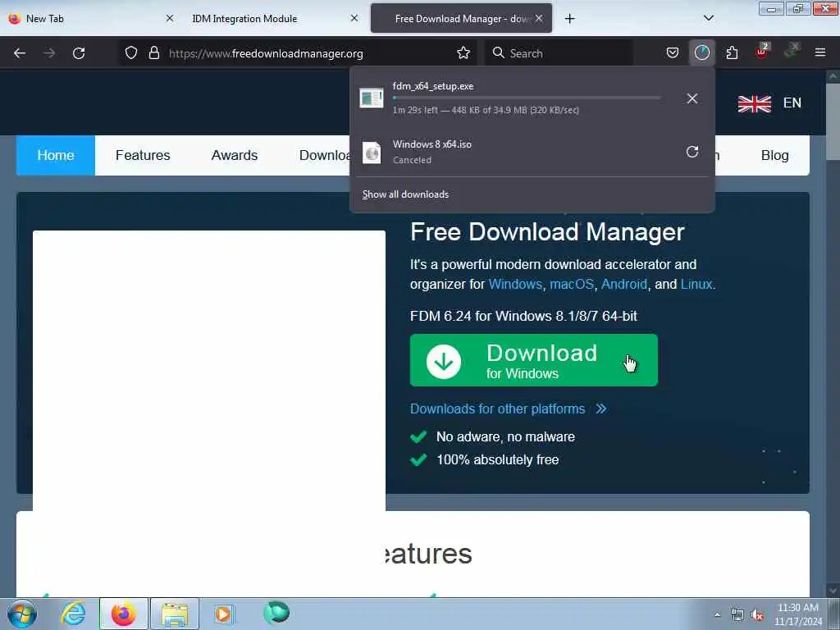This screenshot has height=630, width=840.
Task: Click the uBlock Origin red shield icon
Action: (x=762, y=52)
